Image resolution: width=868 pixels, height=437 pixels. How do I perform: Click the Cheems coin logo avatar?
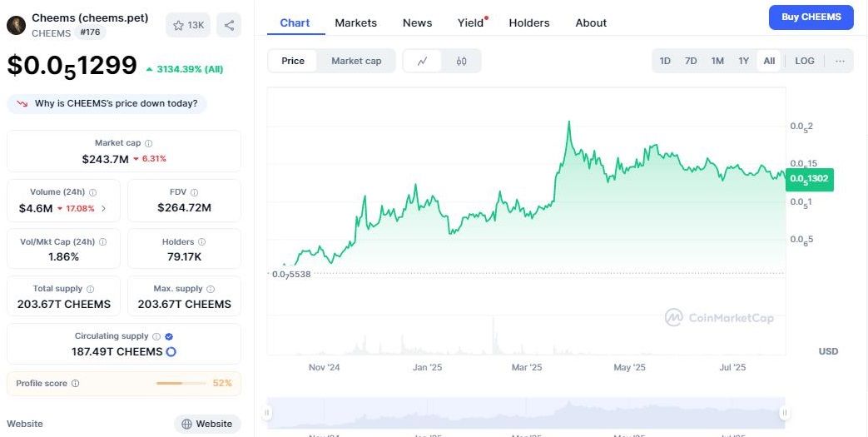click(16, 25)
